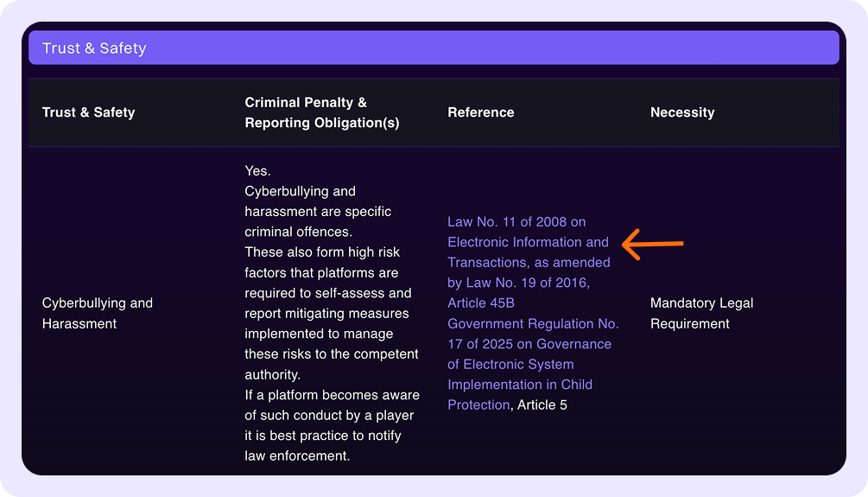Click sentence about specific criminal offences

pyautogui.click(x=317, y=212)
